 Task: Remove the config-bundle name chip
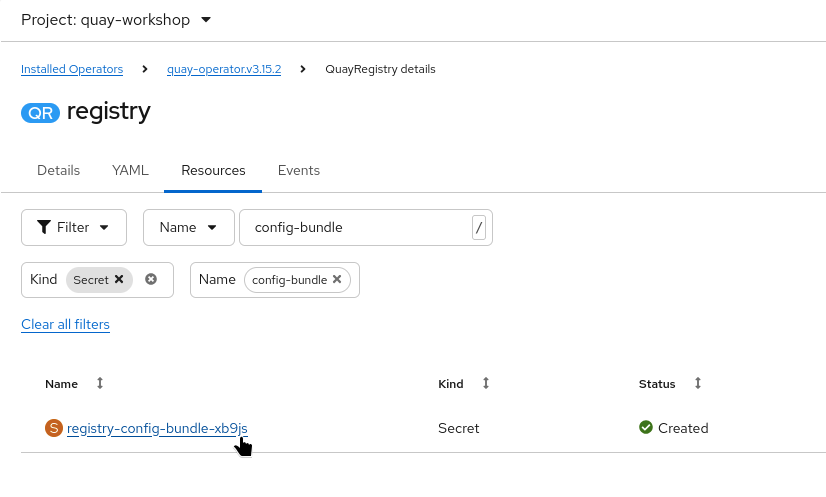[337, 280]
